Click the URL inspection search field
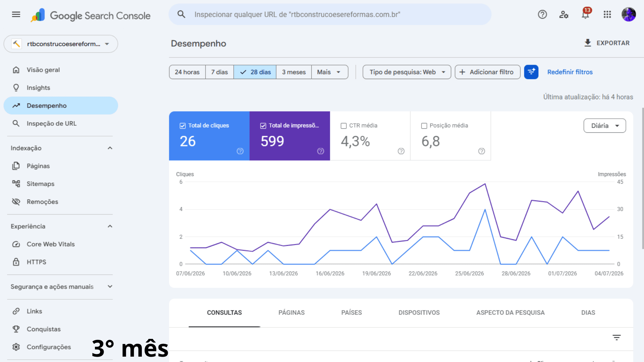This screenshot has height=362, width=644. pyautogui.click(x=330, y=14)
